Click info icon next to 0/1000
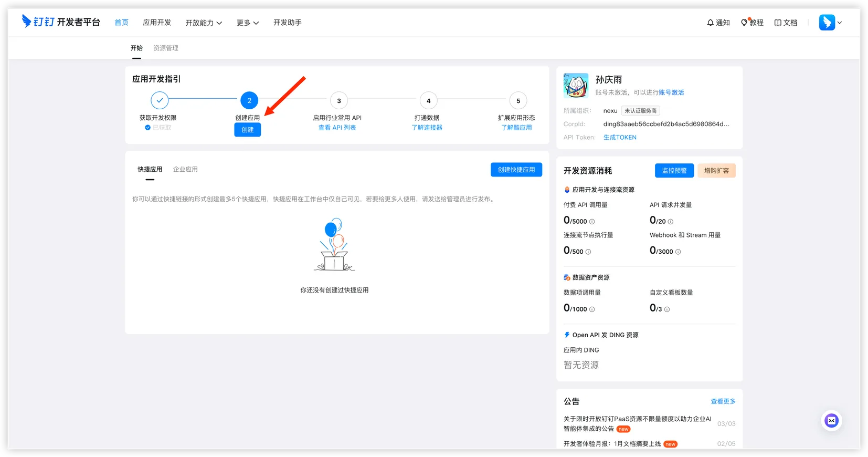The height and width of the screenshot is (457, 868). click(592, 309)
